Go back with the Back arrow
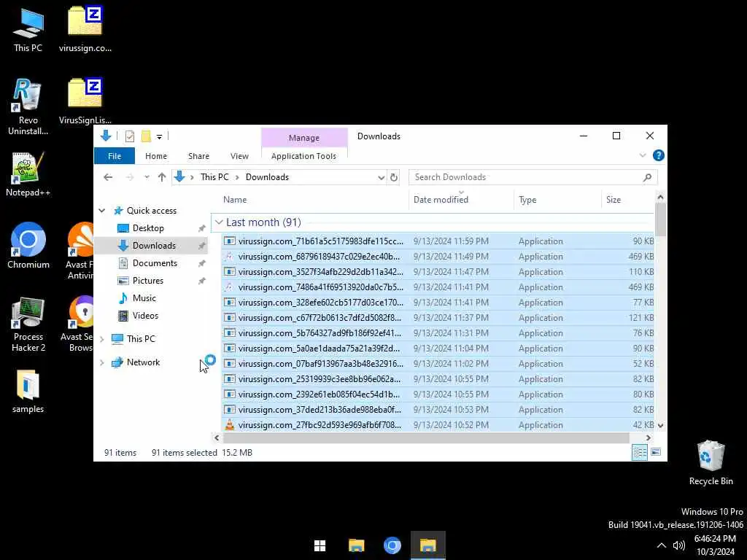The height and width of the screenshot is (560, 747). click(x=108, y=177)
